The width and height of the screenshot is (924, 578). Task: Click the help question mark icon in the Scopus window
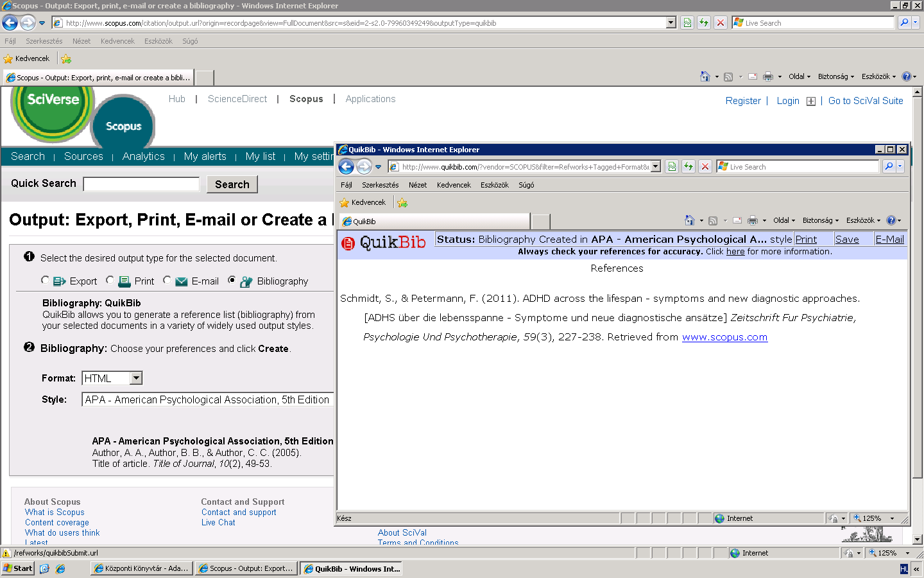coord(906,76)
